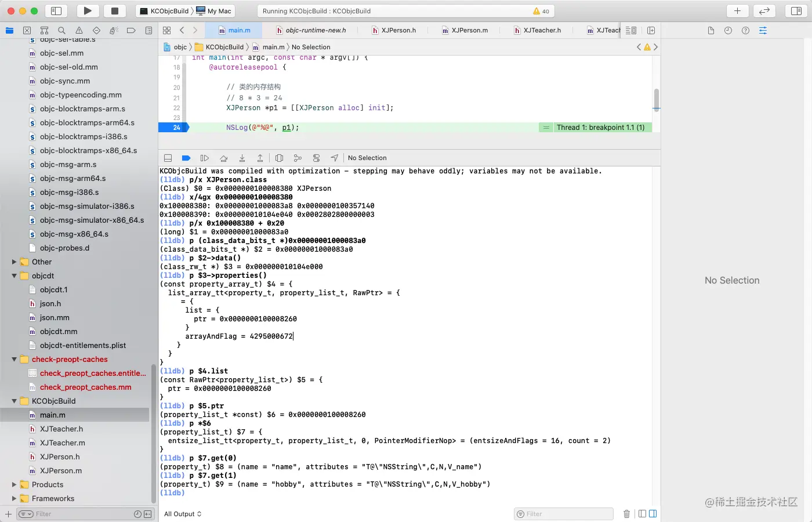Go back to the previous file
The height and width of the screenshot is (522, 812).
[182, 30]
